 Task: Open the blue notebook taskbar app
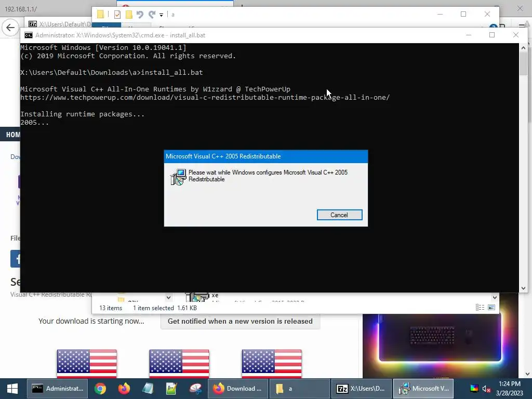[x=148, y=389]
